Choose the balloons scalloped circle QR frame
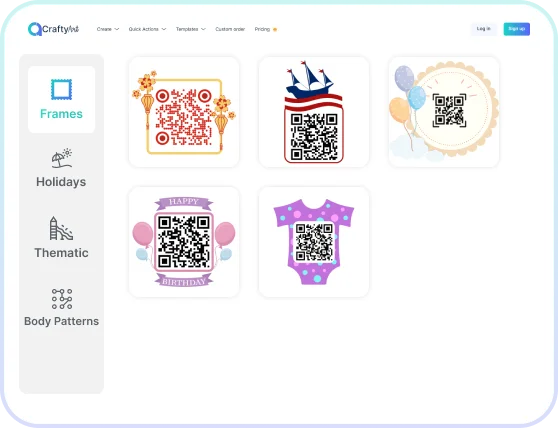Screen dimensions: 558x428 pos(444,112)
